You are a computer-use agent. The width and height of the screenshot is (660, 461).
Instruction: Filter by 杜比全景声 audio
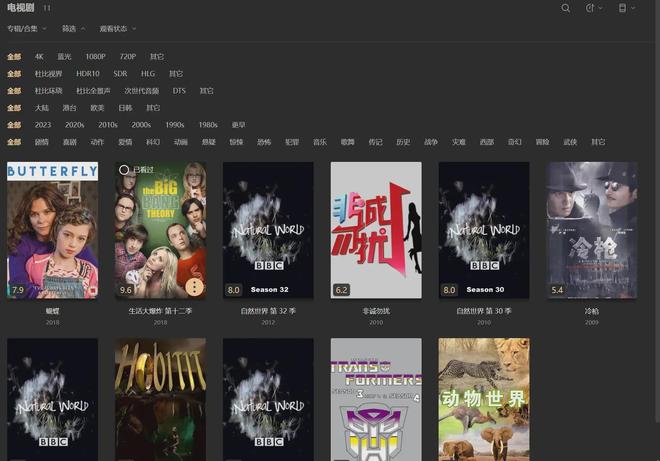click(93, 91)
